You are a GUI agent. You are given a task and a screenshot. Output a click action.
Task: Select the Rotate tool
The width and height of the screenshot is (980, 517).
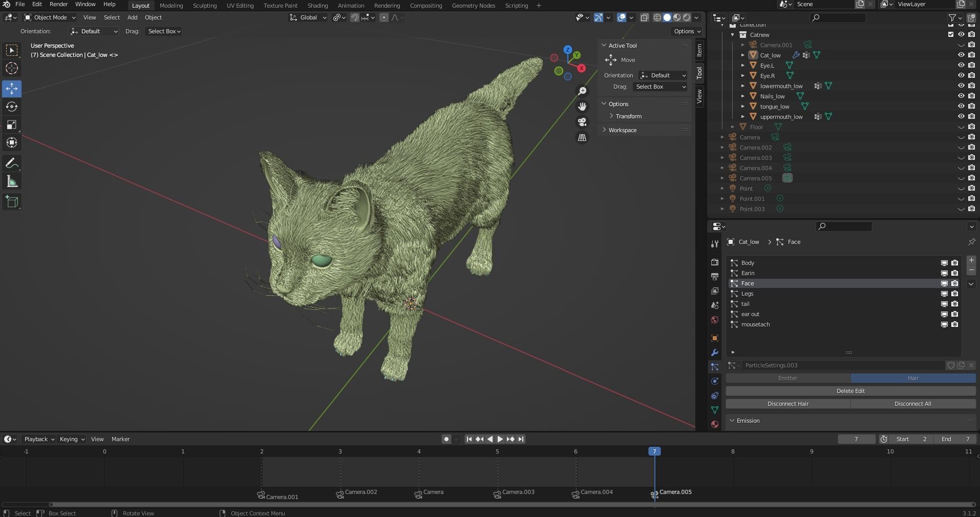[12, 107]
